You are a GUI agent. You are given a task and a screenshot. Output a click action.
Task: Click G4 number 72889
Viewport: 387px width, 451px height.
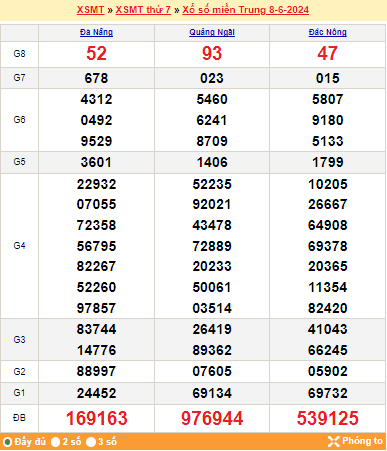tap(212, 246)
